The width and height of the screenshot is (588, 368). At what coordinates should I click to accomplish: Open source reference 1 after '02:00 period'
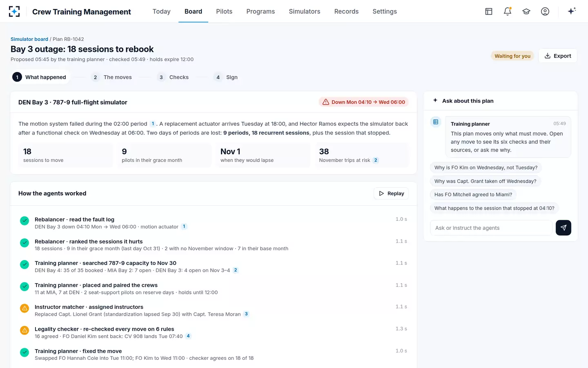[153, 124]
